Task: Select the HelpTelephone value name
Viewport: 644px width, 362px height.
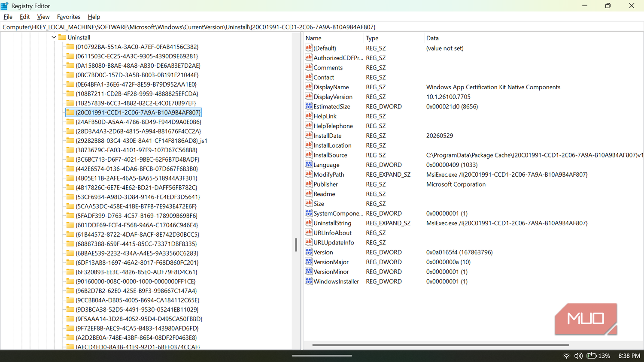Action: coord(333,126)
